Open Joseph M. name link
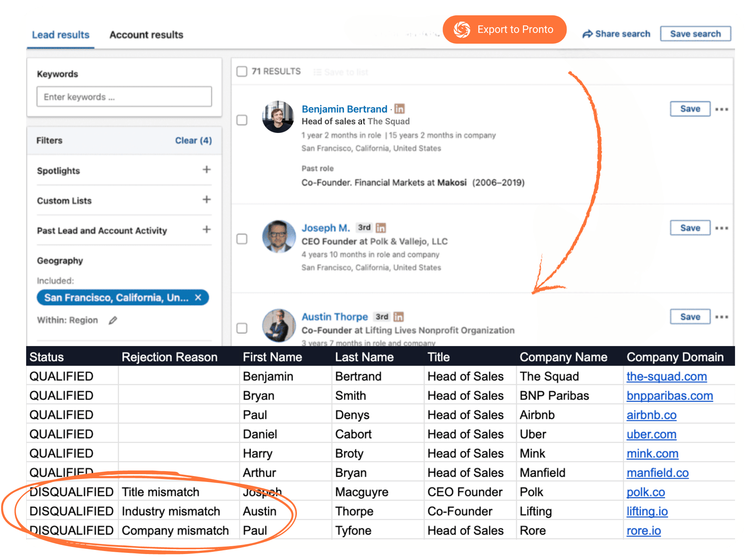 (x=326, y=228)
